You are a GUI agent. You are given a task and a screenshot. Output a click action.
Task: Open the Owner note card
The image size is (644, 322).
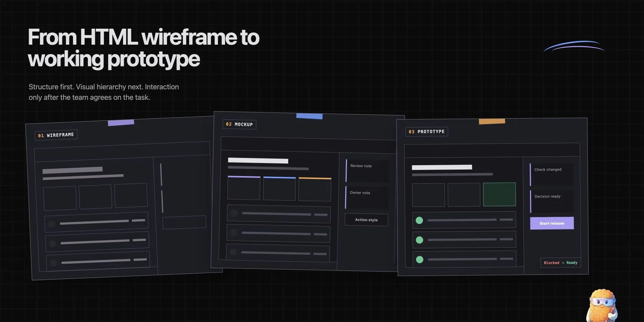coord(367,197)
